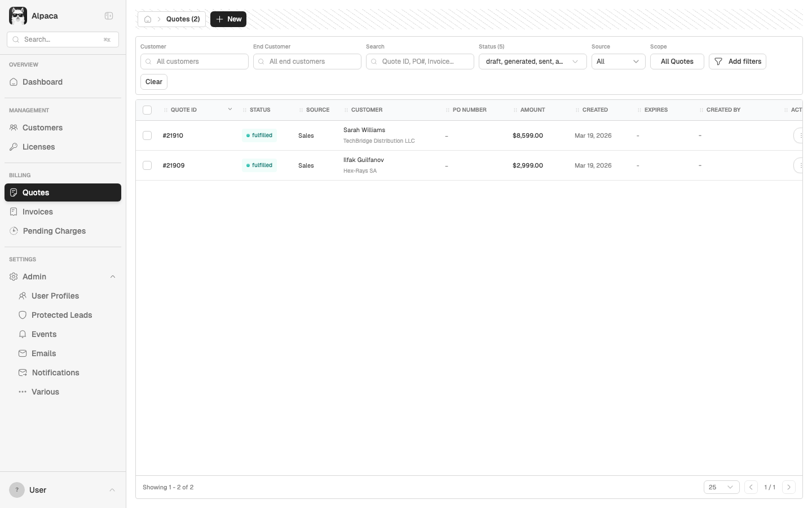Go to next page arrow

[x=789, y=487]
